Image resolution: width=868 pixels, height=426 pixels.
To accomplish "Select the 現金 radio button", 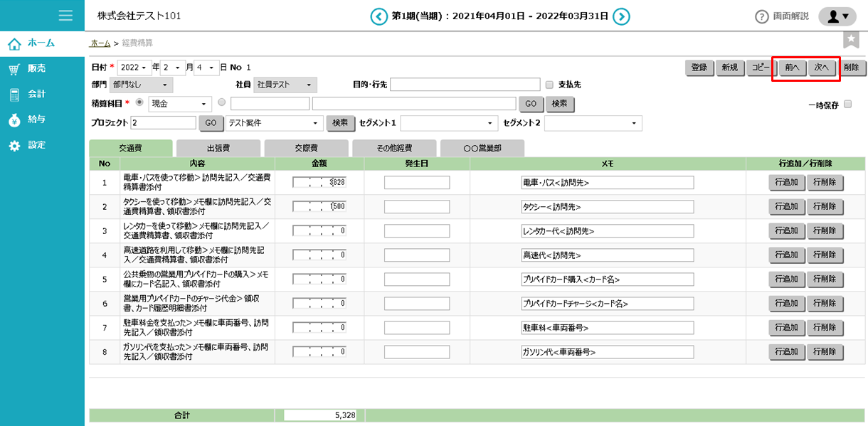I will [x=139, y=102].
